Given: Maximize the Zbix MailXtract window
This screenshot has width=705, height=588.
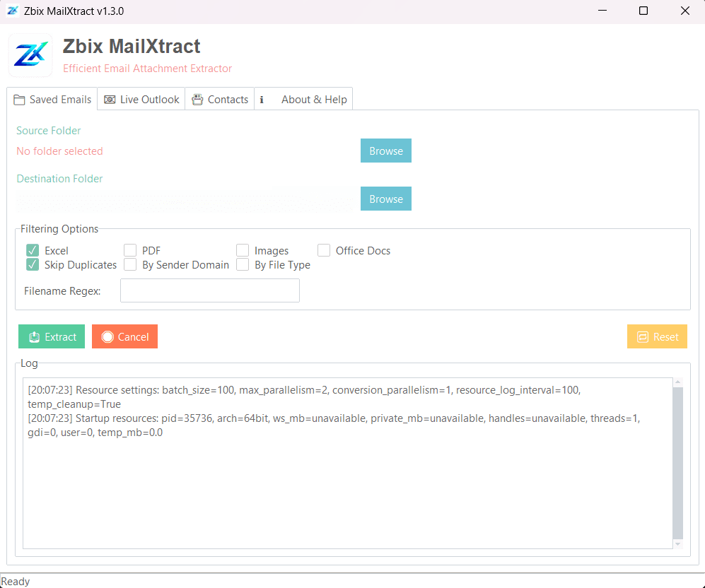Looking at the screenshot, I should point(643,11).
